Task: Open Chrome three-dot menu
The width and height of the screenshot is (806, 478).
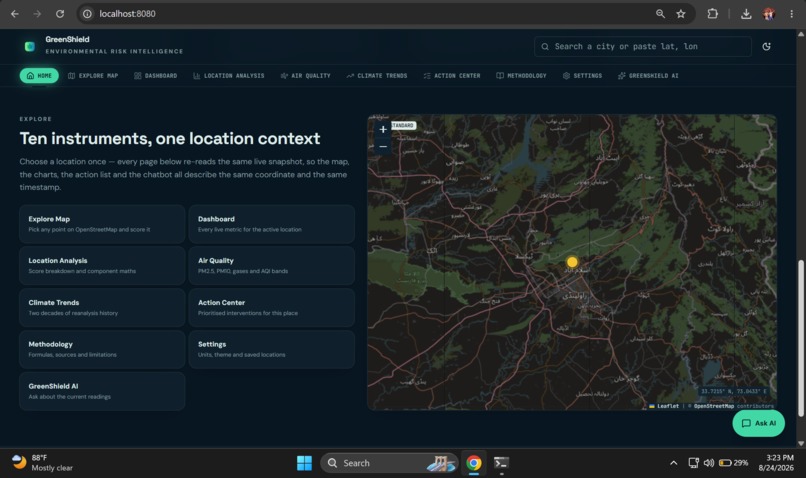Action: (x=791, y=14)
